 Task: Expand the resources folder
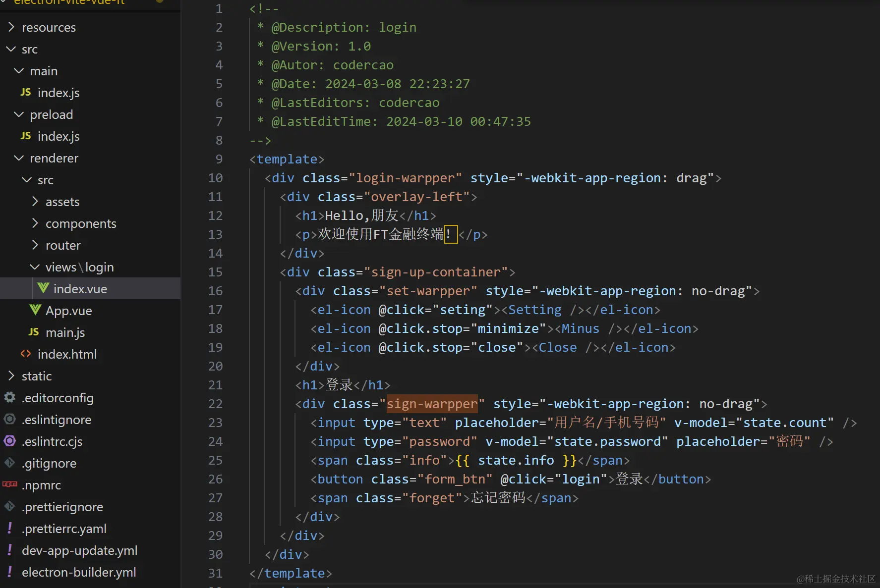point(11,27)
